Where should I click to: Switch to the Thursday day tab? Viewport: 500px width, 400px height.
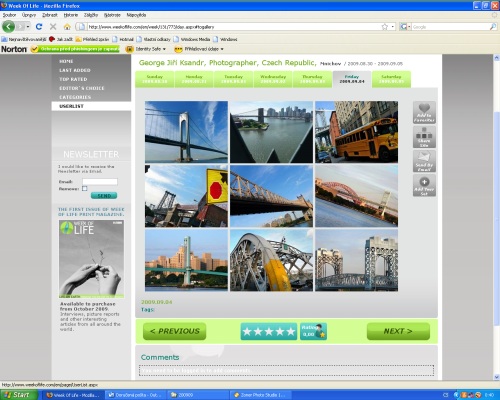click(312, 79)
